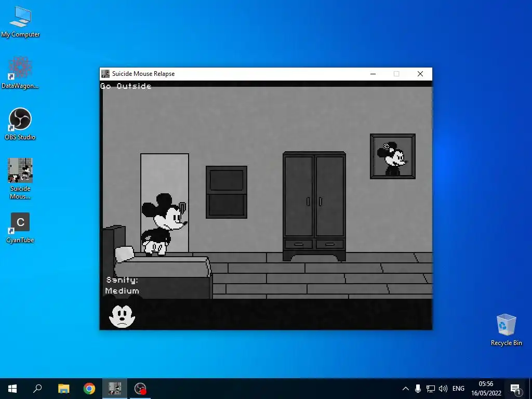Viewport: 532px width, 399px height.
Task: Select the Recycle Bin desktop icon
Action: (506, 330)
